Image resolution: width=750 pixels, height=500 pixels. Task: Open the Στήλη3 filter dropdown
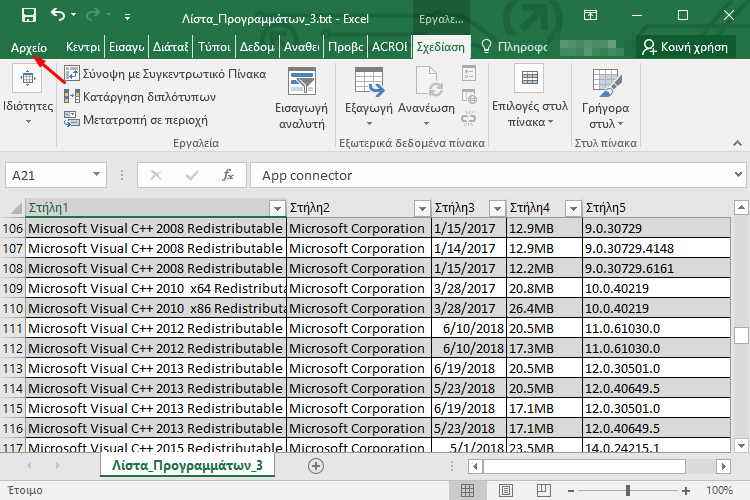497,208
